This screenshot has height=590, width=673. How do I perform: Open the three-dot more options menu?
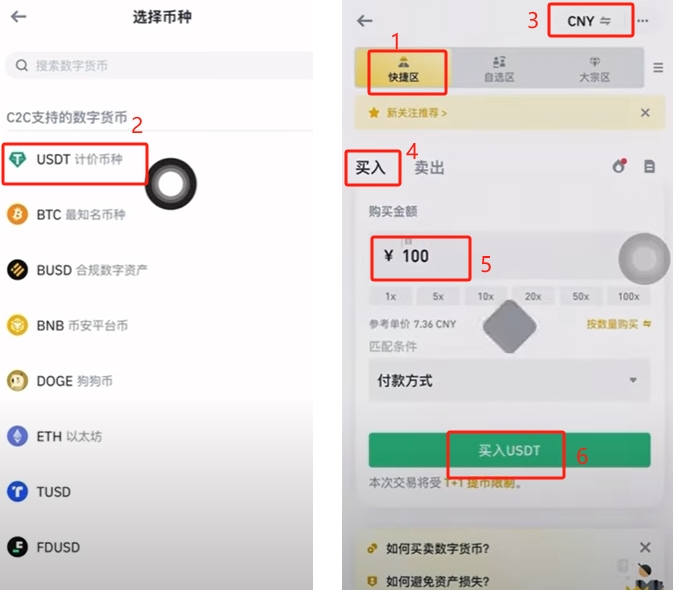pos(643,21)
